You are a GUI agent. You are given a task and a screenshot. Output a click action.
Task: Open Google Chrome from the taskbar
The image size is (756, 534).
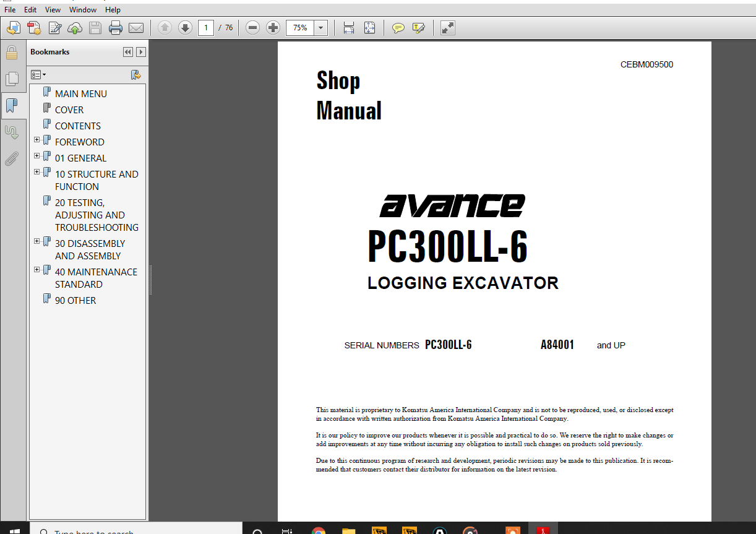click(319, 530)
